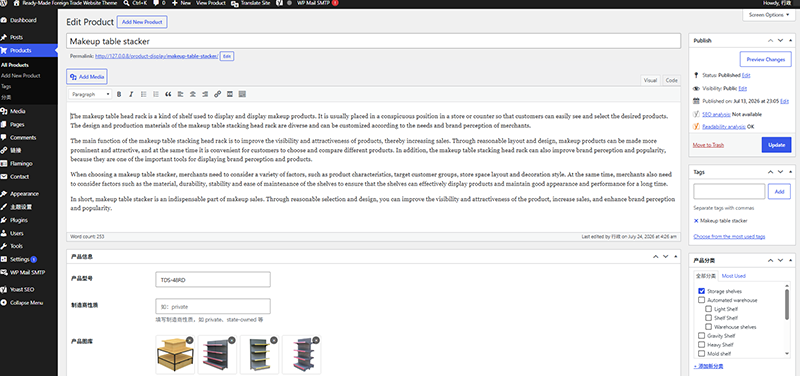The image size is (800, 376).
Task: Click the Update button
Action: click(777, 145)
